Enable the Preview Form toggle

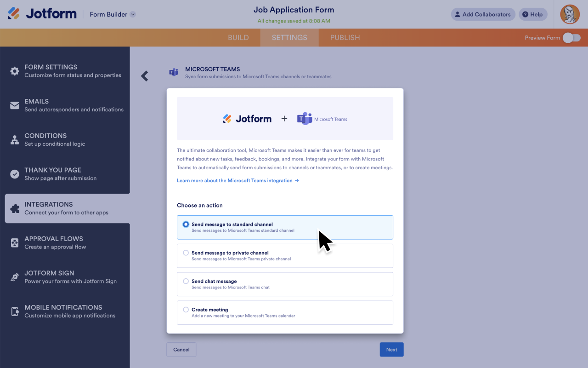571,38
